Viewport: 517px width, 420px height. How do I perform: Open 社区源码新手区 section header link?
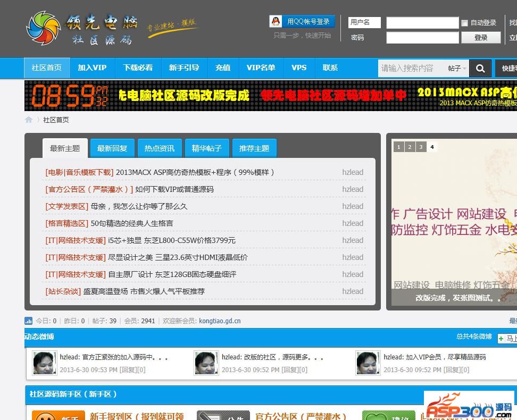(x=73, y=394)
